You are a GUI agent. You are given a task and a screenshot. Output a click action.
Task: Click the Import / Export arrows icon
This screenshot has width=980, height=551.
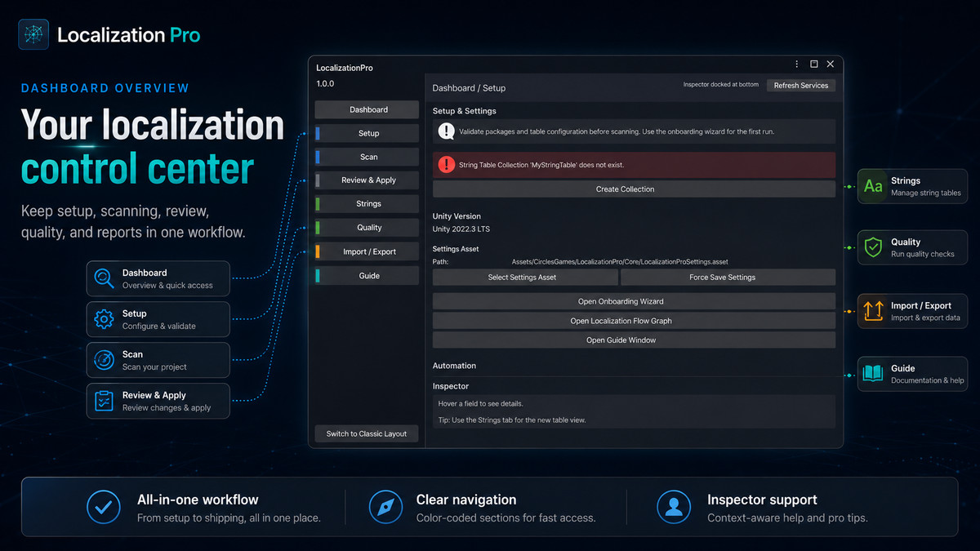[x=873, y=311]
